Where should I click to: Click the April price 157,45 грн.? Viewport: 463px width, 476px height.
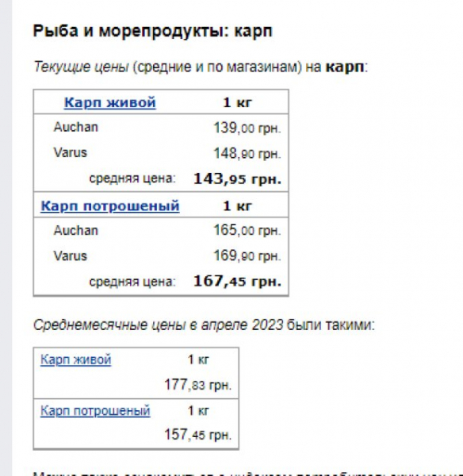click(198, 435)
